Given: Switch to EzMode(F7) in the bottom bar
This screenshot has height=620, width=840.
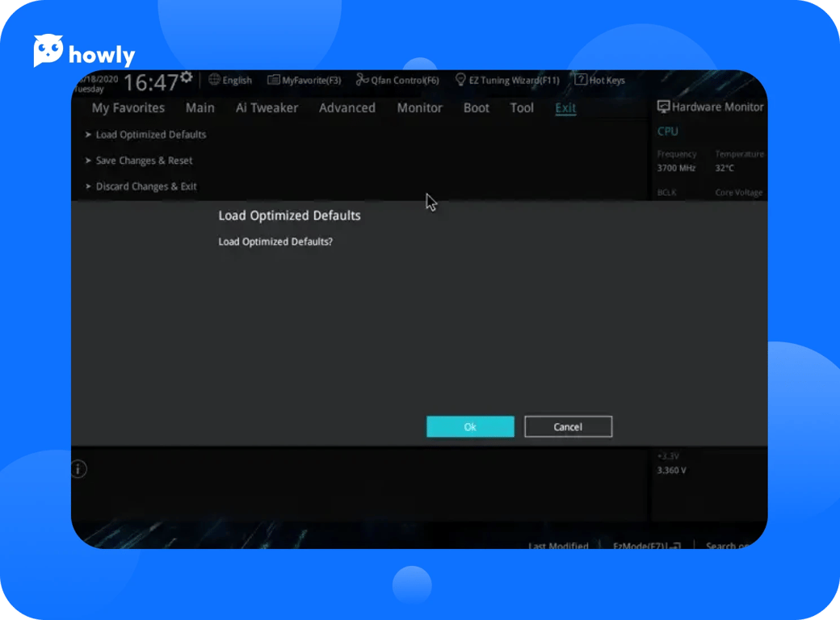Looking at the screenshot, I should [645, 547].
